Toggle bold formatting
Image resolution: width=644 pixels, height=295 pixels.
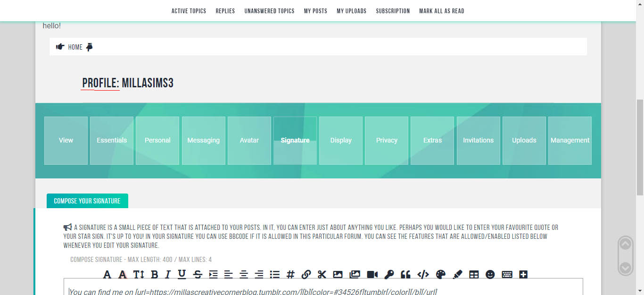(x=154, y=274)
